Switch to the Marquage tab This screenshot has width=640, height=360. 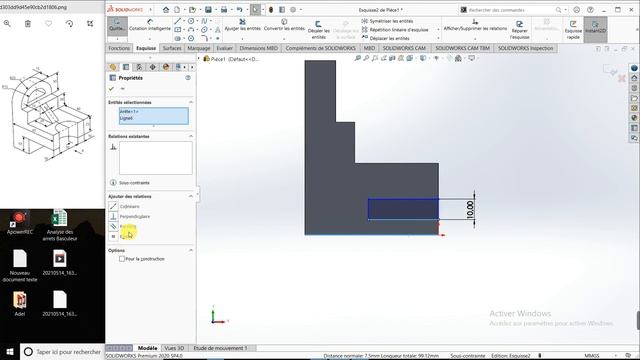point(198,48)
